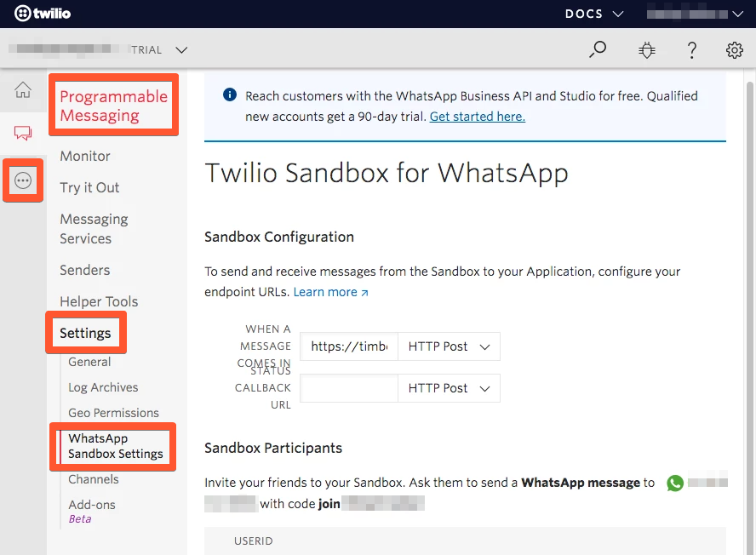
Task: Open account settings gear icon
Action: [735, 50]
